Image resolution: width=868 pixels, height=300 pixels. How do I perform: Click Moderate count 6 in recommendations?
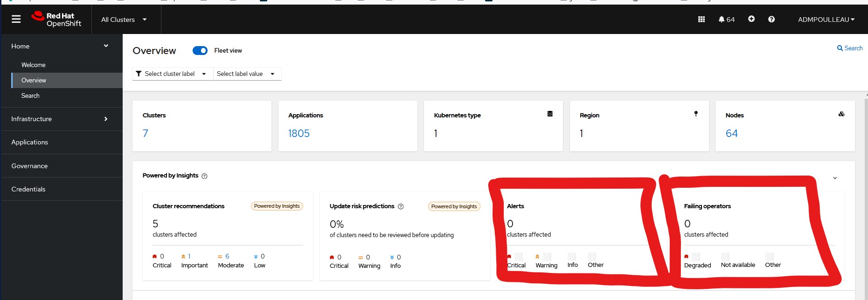227,256
